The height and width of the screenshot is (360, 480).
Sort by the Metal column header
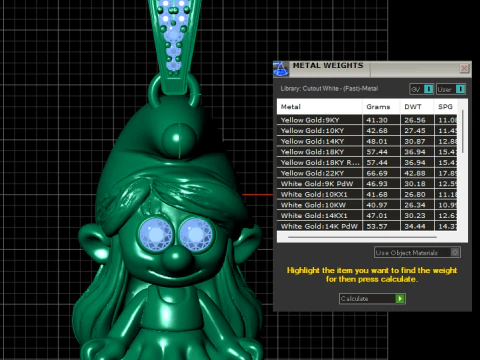click(319, 107)
